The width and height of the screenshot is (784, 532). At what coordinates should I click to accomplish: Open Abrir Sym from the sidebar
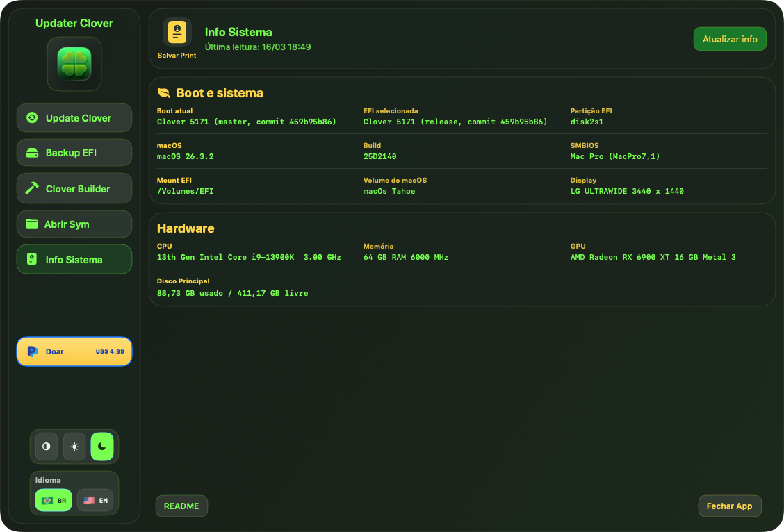point(74,224)
